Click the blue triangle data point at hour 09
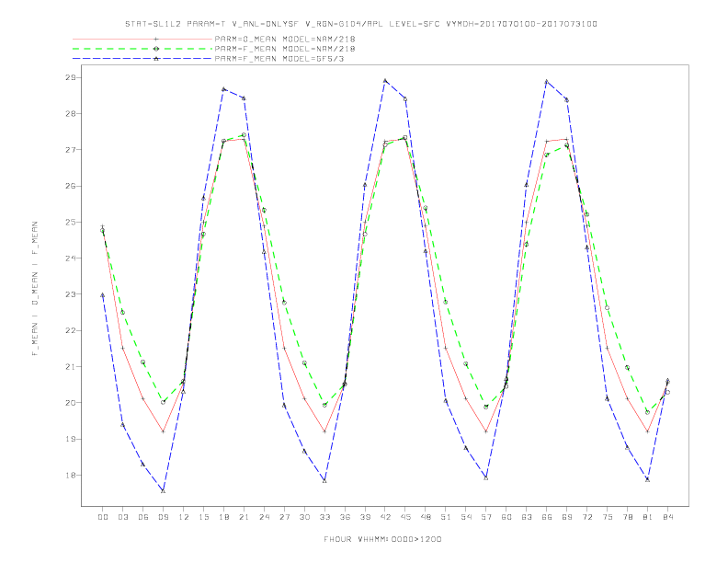Screen dimensions: 728x563 (x=163, y=490)
